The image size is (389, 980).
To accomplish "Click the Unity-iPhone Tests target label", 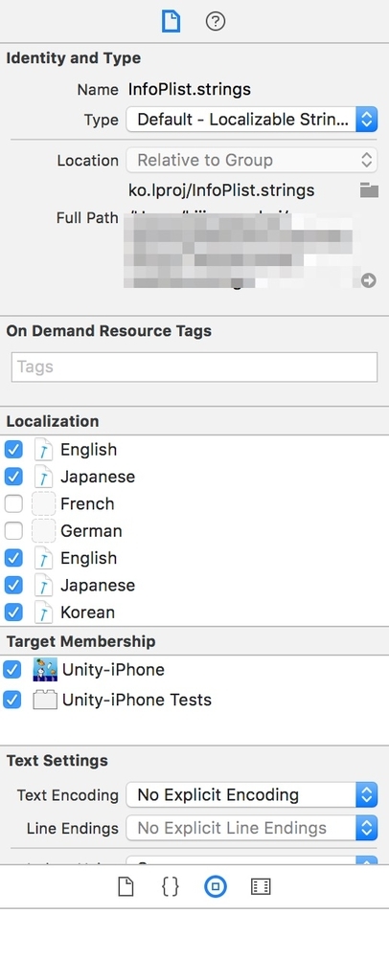I will [136, 700].
